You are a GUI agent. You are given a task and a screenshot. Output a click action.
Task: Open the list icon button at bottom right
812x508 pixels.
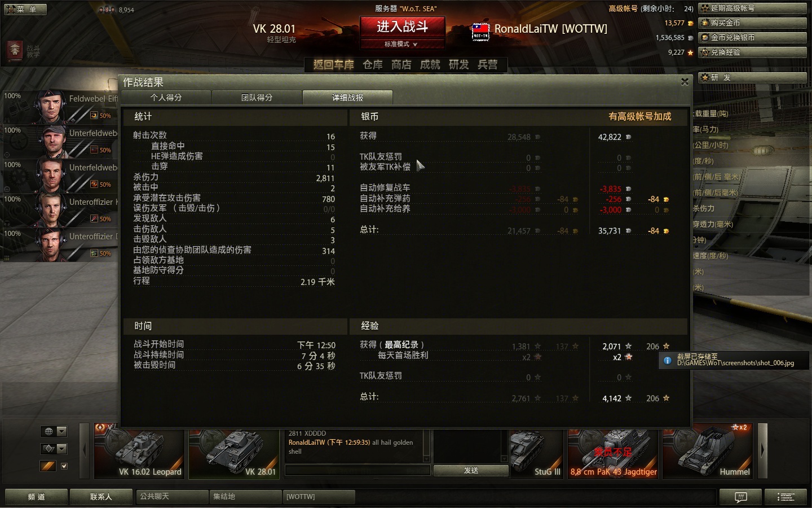786,497
